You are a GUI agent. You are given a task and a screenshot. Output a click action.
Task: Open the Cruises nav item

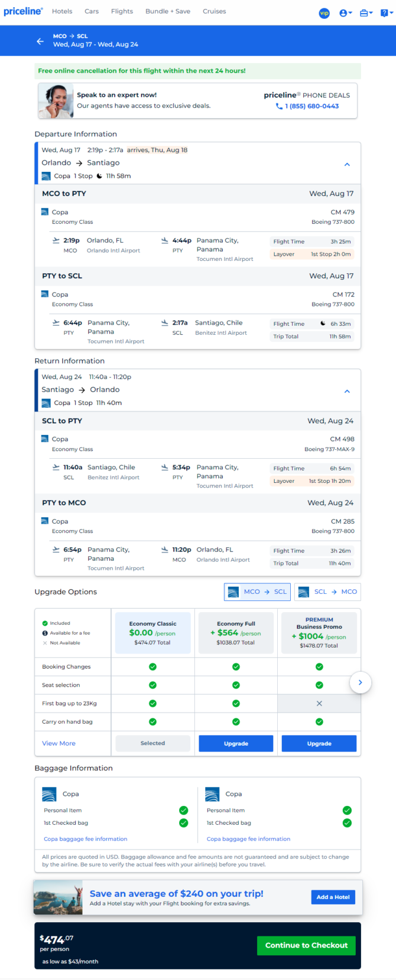tap(215, 11)
